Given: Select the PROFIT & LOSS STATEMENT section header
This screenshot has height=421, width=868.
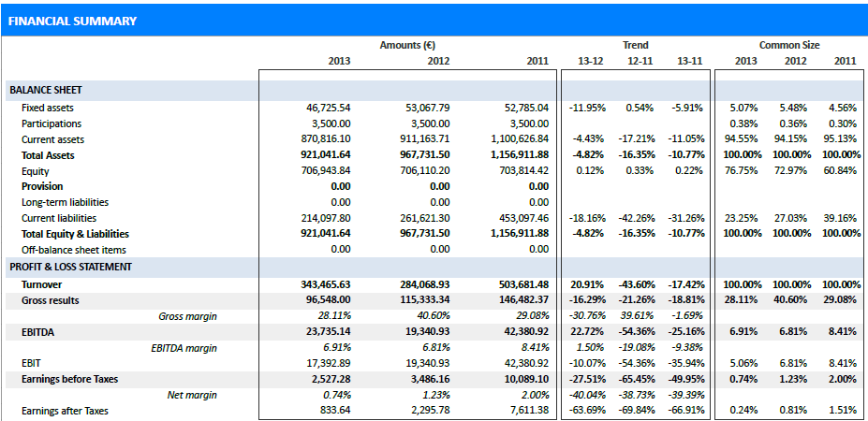Looking at the screenshot, I should [70, 267].
